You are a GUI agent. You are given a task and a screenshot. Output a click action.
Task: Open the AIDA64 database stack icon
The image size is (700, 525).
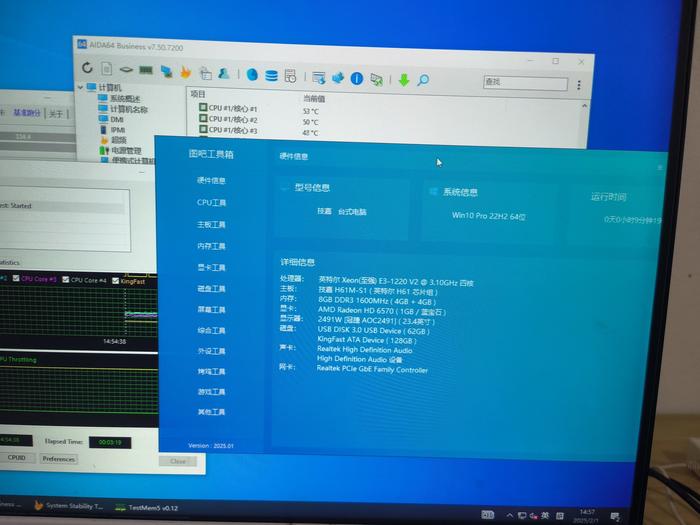pyautogui.click(x=271, y=75)
